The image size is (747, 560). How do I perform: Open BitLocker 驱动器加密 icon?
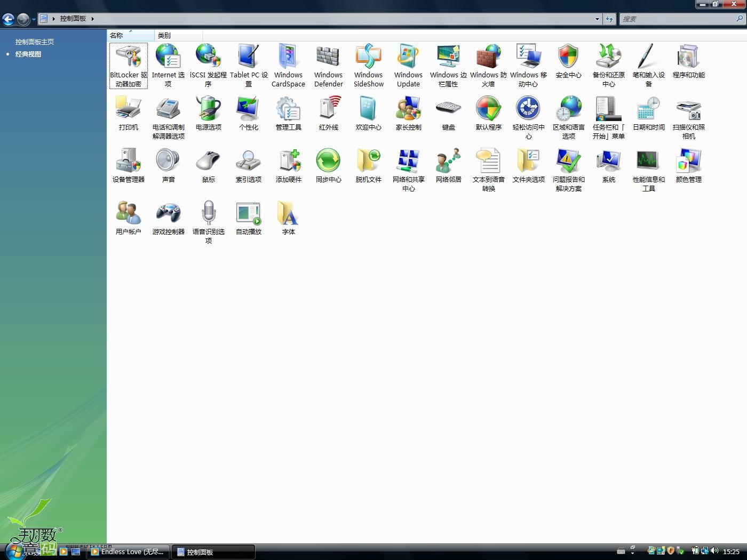(x=129, y=57)
